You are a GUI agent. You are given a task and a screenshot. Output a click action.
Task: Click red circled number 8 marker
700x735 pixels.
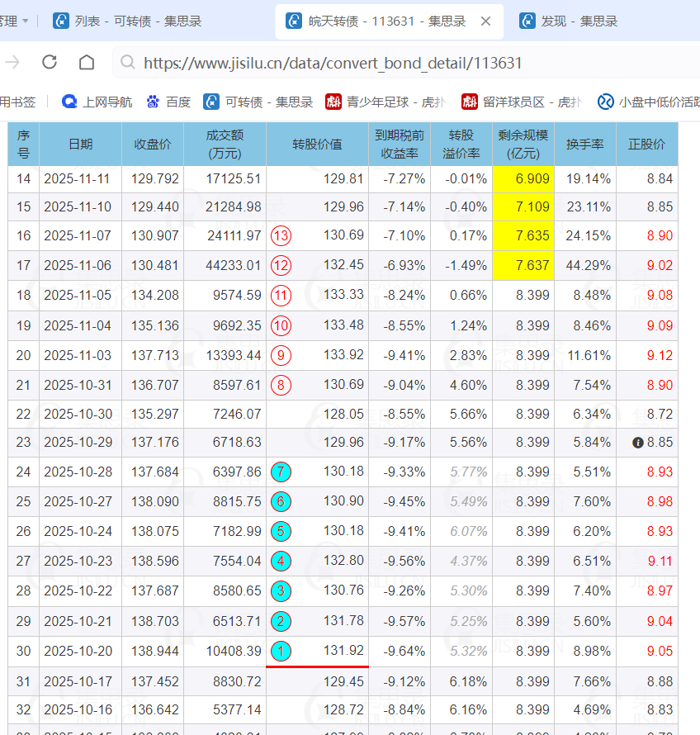click(281, 385)
